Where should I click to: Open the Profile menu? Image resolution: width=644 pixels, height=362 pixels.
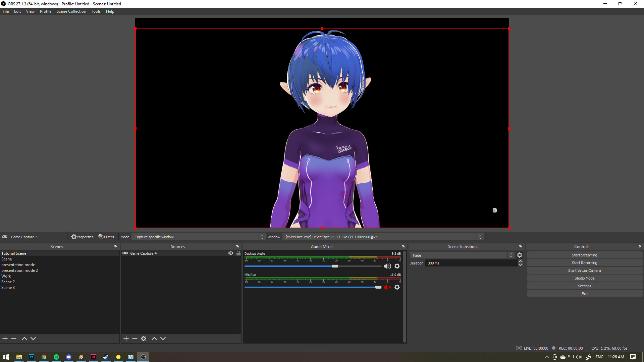pos(46,11)
